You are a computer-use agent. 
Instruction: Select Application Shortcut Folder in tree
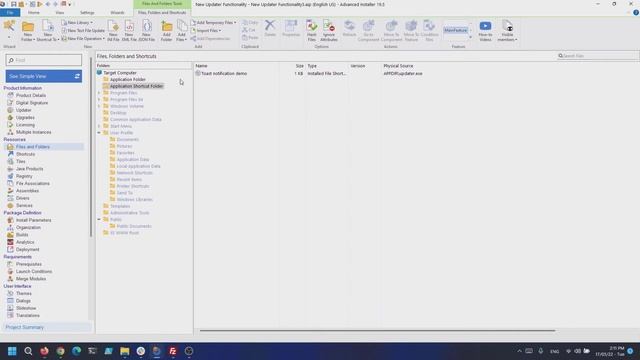136,86
